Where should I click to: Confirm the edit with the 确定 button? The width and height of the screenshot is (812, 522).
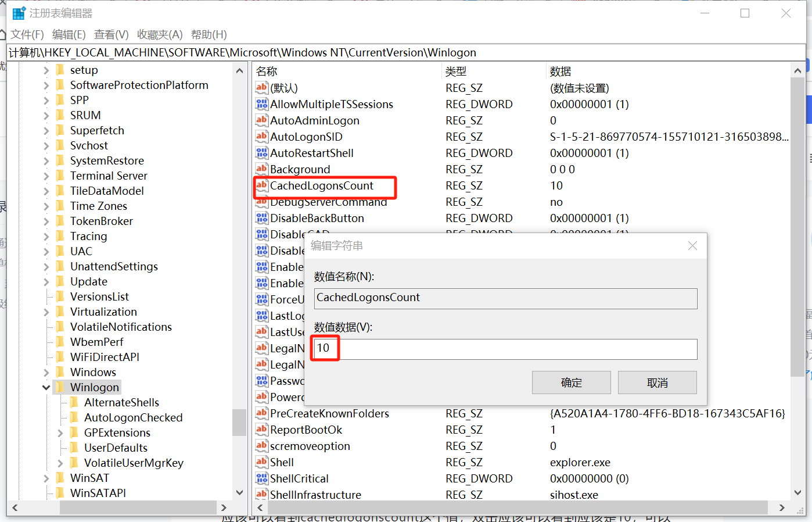coord(572,382)
